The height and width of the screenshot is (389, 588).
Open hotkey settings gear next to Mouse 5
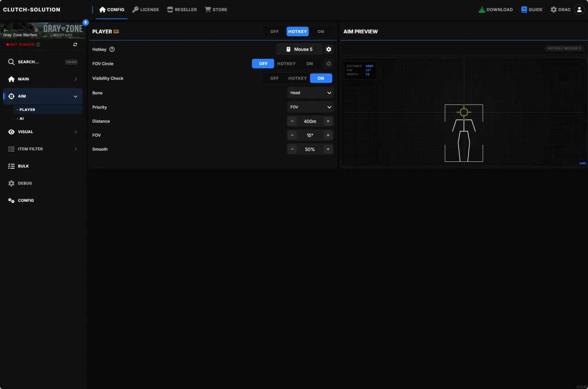(x=328, y=49)
